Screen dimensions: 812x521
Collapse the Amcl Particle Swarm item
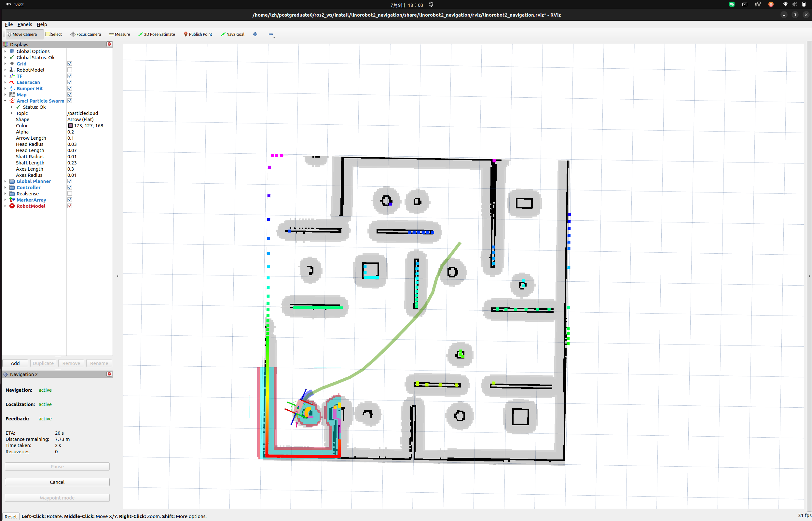(5, 101)
